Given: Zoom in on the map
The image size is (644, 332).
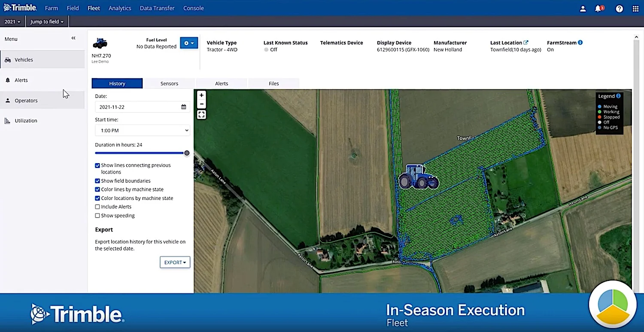Looking at the screenshot, I should 201,95.
